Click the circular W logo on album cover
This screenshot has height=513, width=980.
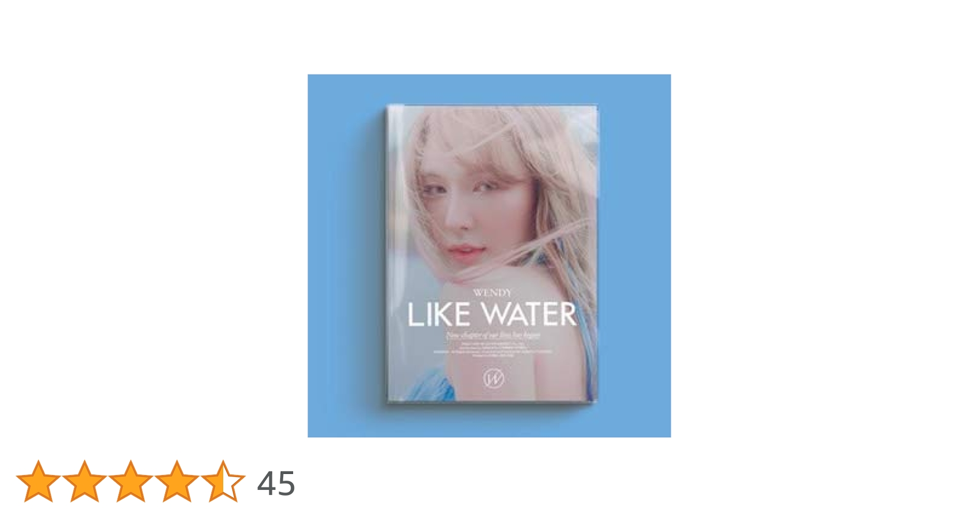(x=494, y=379)
